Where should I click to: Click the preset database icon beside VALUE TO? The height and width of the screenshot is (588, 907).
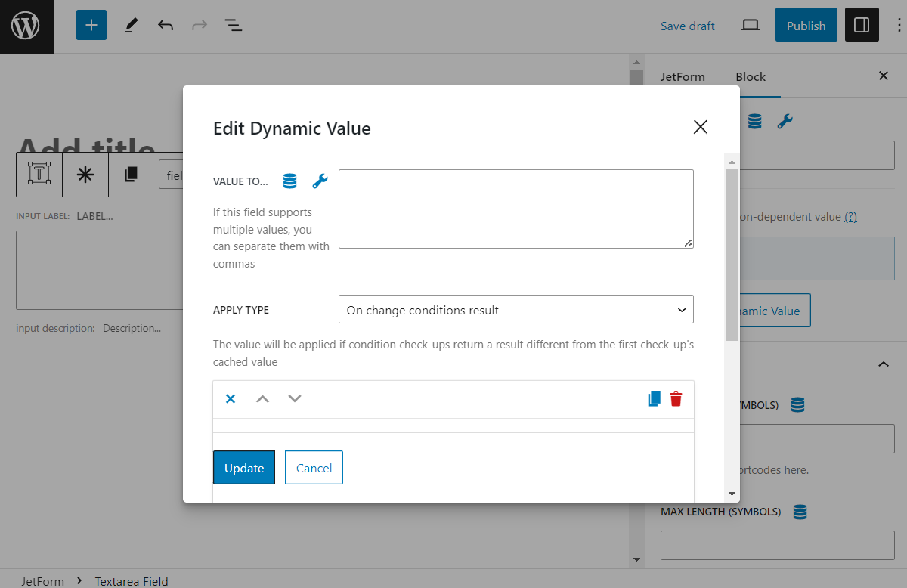(289, 181)
